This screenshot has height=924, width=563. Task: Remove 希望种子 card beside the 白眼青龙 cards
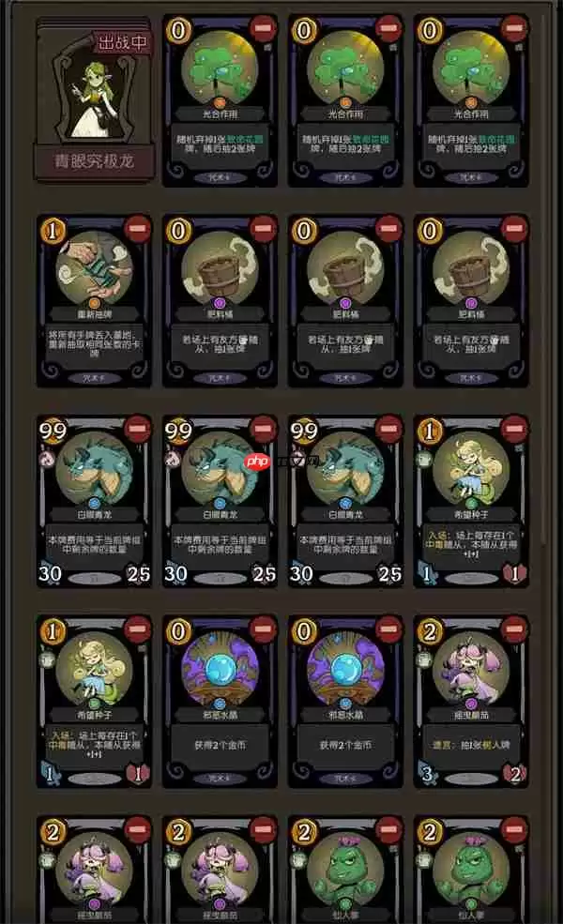[514, 429]
